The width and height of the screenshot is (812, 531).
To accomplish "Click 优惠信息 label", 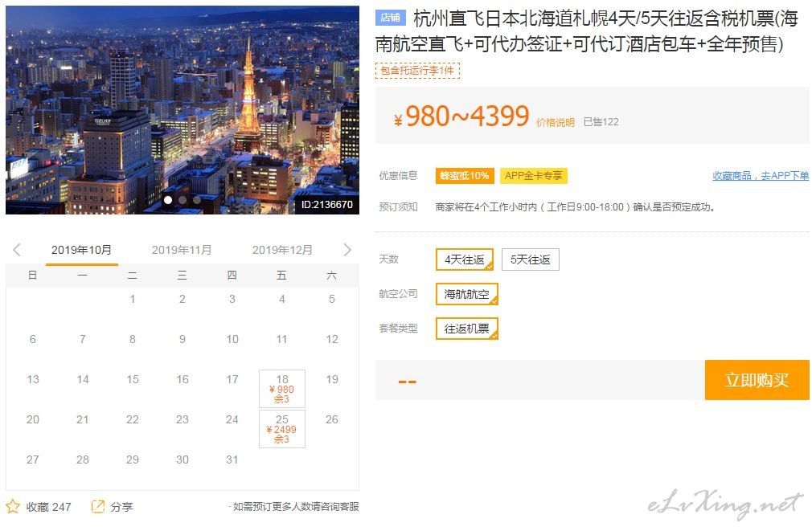I will [x=398, y=175].
